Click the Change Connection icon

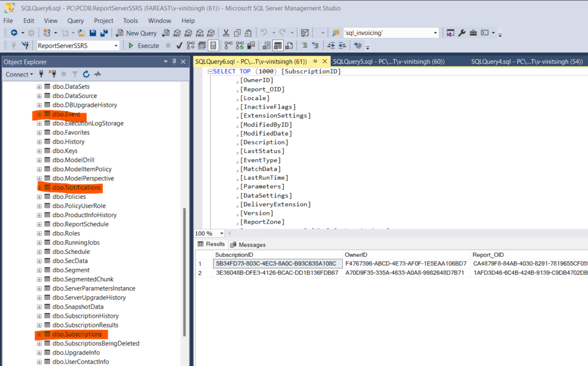[x=25, y=46]
